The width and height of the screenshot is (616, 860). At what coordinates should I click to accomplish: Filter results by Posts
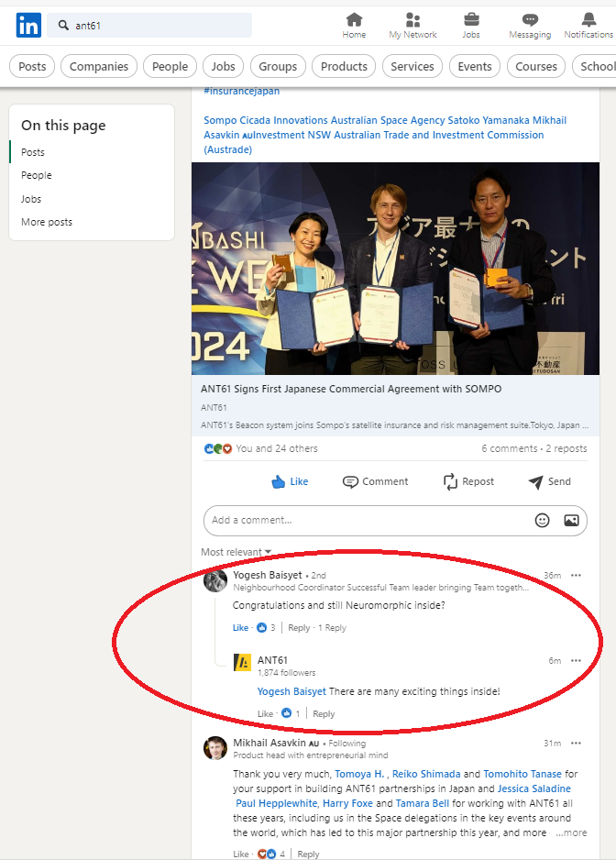click(32, 66)
